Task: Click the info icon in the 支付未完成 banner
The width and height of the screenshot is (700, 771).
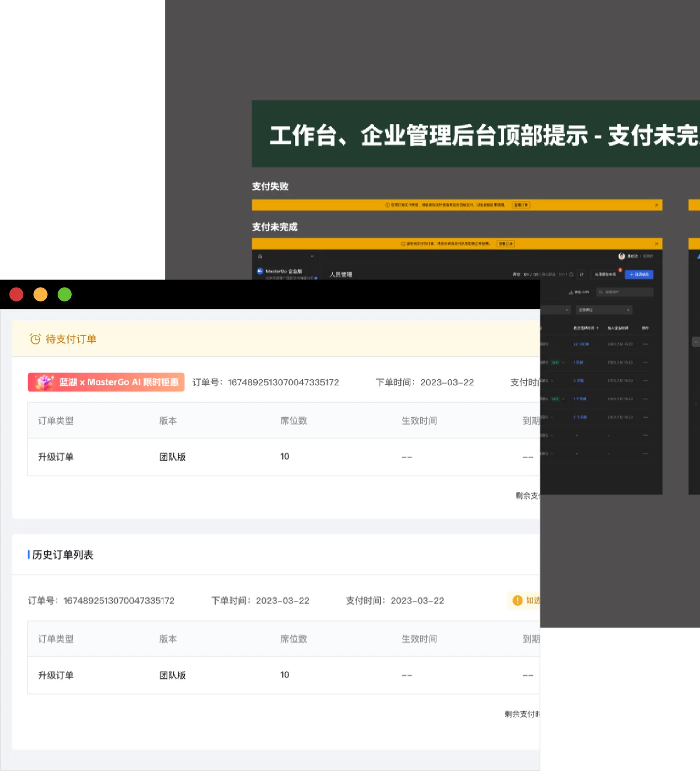Action: click(403, 243)
